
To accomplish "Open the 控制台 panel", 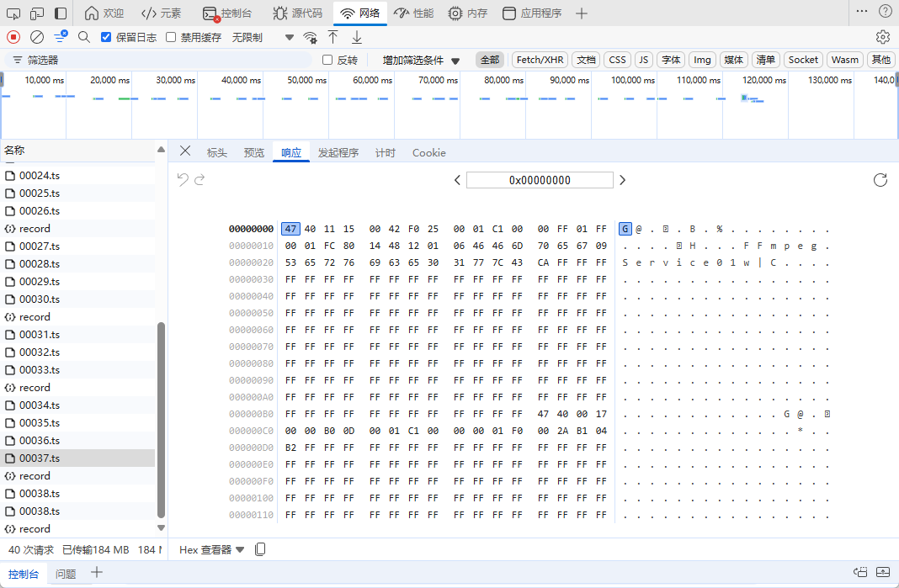I will pyautogui.click(x=228, y=13).
